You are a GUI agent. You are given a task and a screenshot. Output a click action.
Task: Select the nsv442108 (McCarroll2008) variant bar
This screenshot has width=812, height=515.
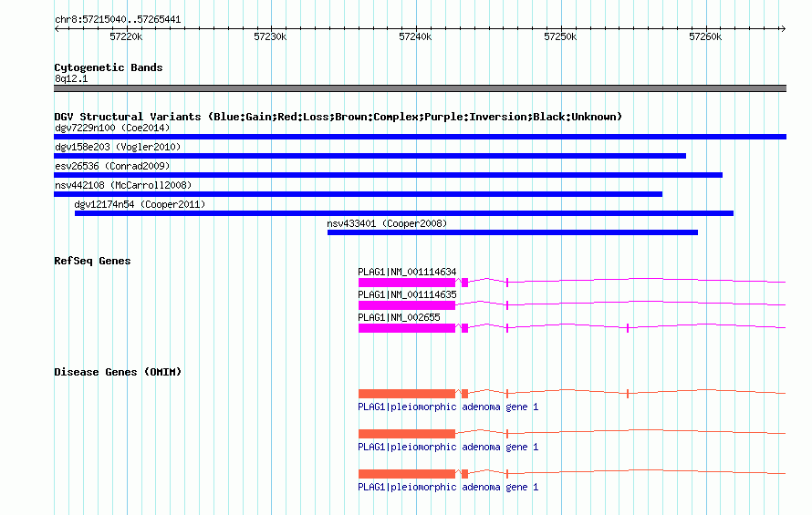(358, 194)
